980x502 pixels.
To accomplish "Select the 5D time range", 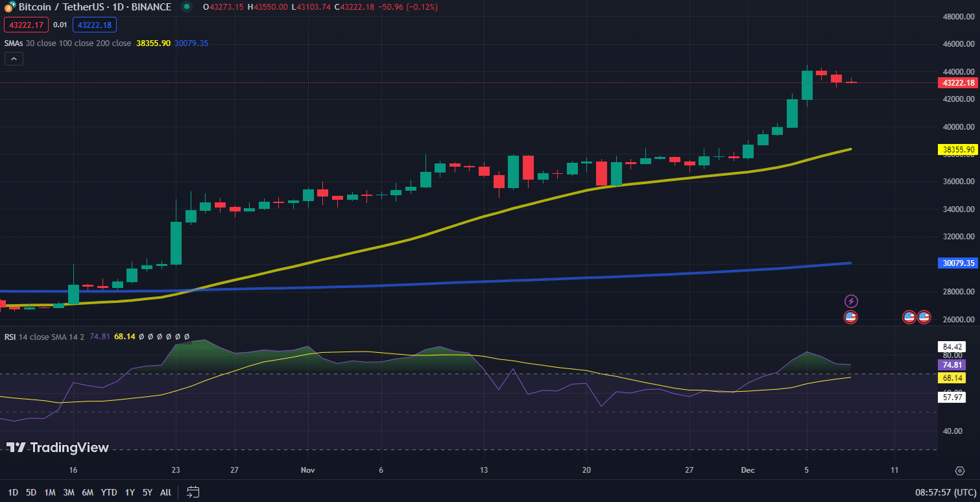I will [31, 492].
